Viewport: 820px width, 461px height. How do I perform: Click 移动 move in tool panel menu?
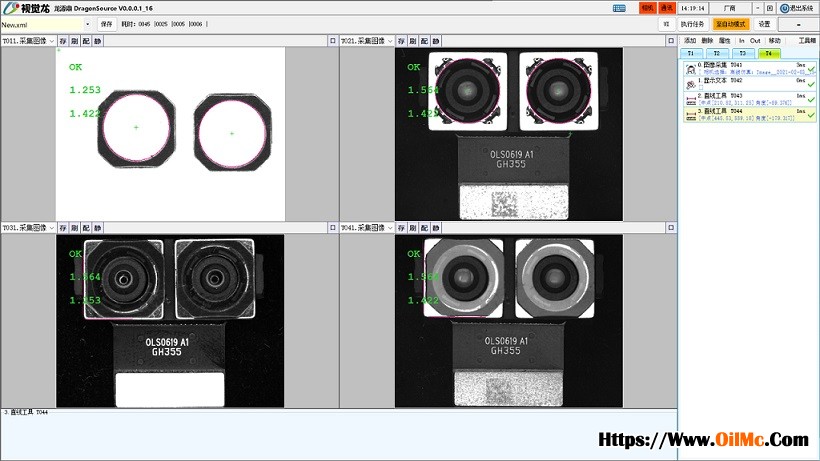pos(775,41)
